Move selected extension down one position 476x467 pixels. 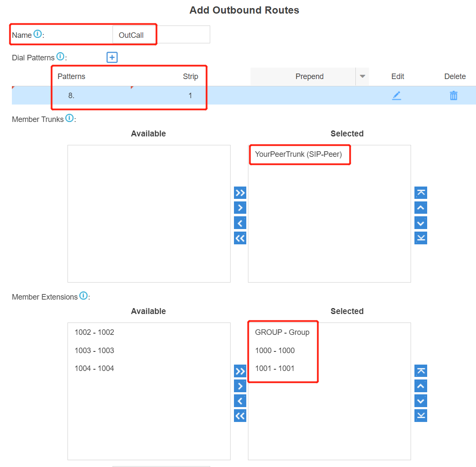coord(420,401)
